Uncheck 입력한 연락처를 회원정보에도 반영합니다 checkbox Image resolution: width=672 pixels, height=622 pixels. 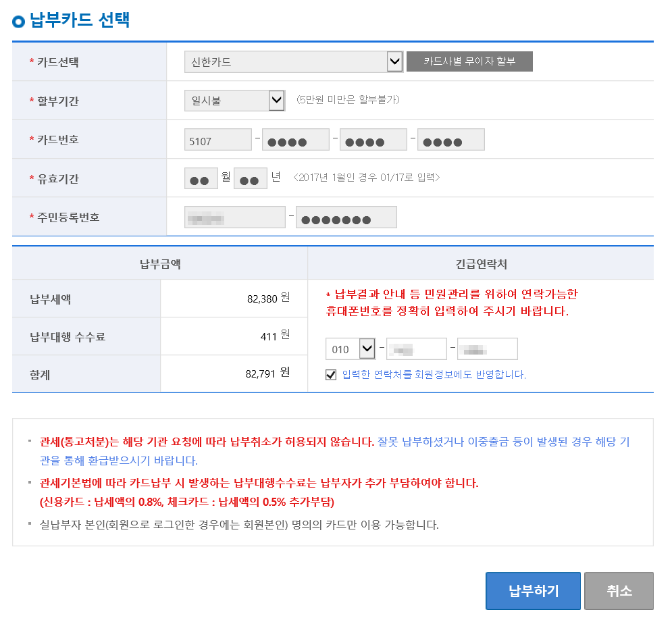[331, 375]
